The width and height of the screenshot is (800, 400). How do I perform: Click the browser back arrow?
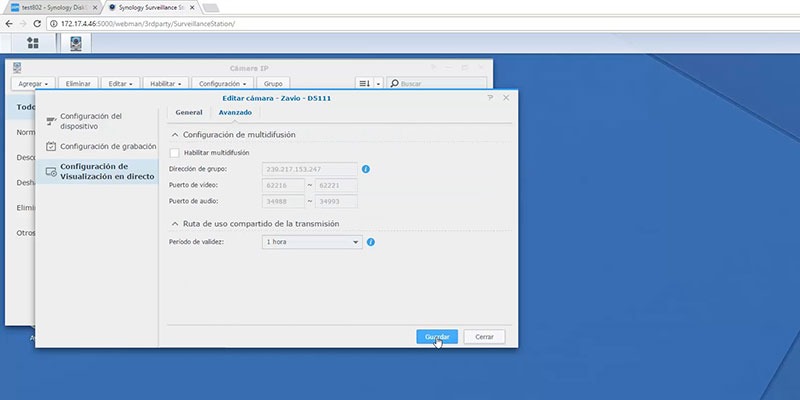pyautogui.click(x=8, y=23)
